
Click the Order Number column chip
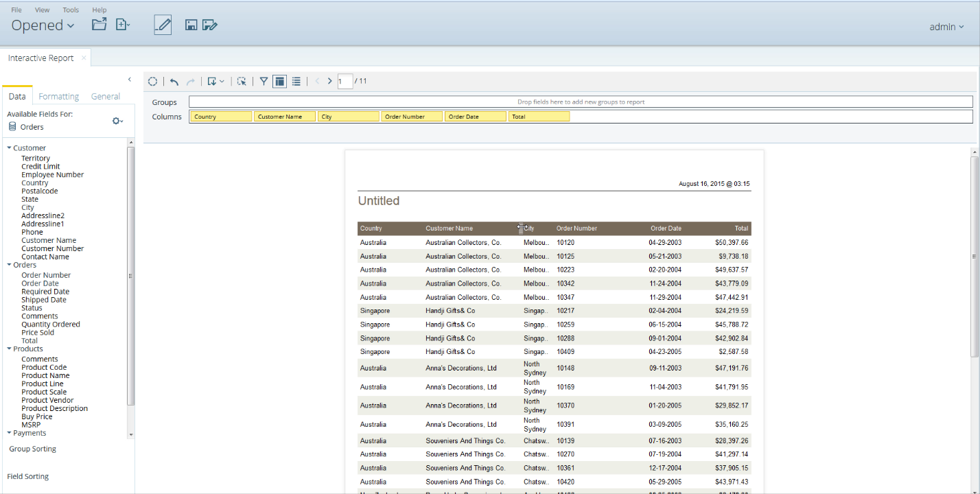pyautogui.click(x=412, y=117)
